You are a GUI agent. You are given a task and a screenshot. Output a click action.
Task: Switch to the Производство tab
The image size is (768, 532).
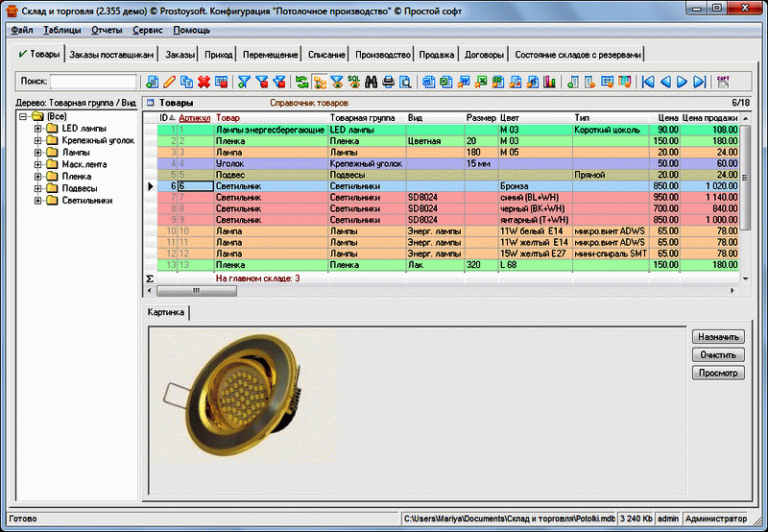click(382, 55)
